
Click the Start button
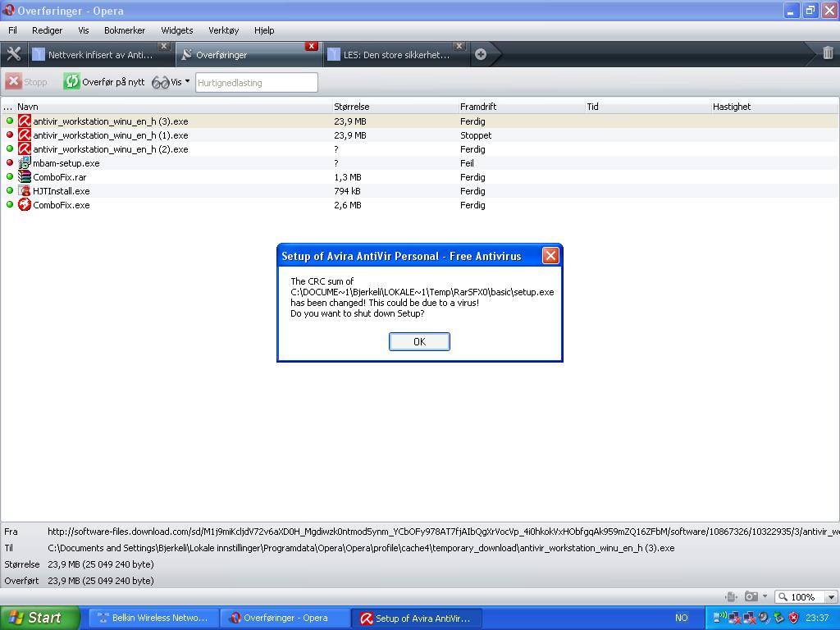click(x=39, y=618)
